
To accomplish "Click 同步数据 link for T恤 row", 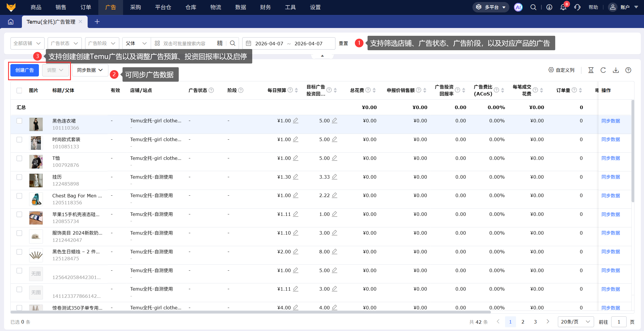I will (x=611, y=158).
